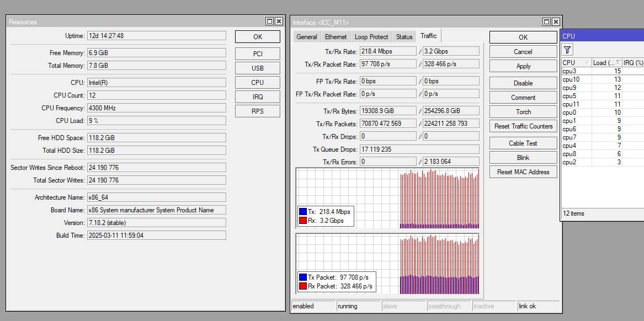This screenshot has width=644, height=321.
Task: Click the IRQ (%) column header
Action: (x=633, y=63)
